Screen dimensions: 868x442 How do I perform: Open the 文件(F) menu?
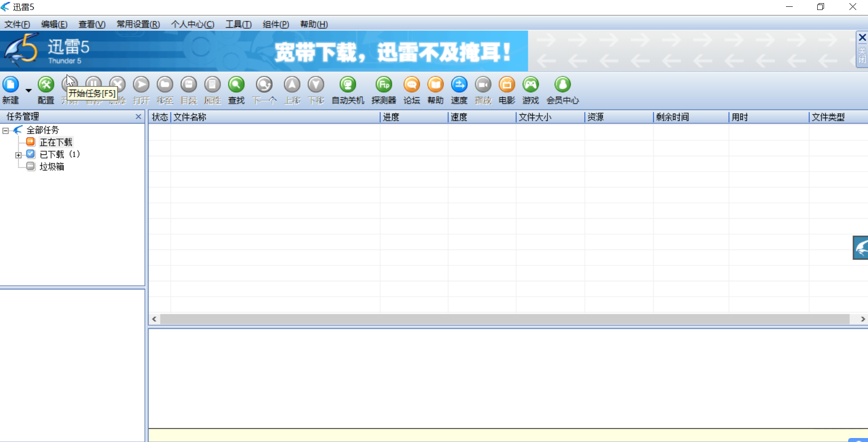tap(17, 24)
